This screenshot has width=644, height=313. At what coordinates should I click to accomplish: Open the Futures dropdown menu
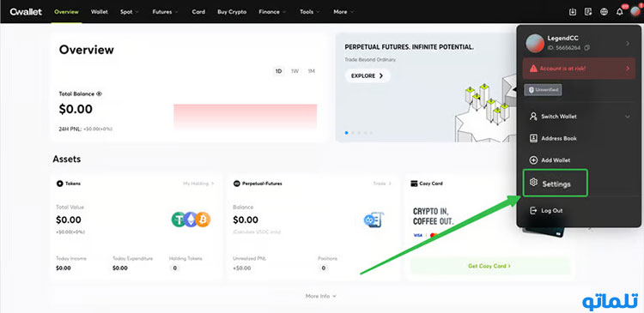pyautogui.click(x=165, y=12)
